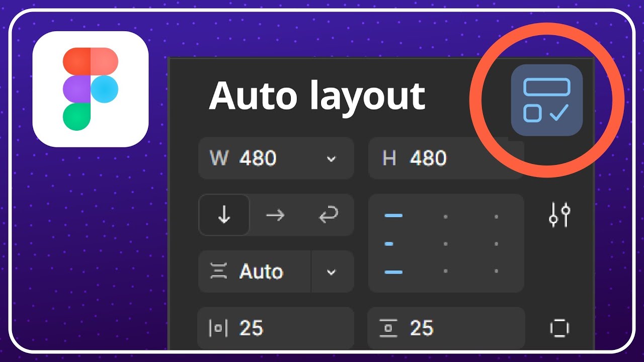Set alignment to bottom center dot
Image resolution: width=644 pixels, height=362 pixels.
446,271
